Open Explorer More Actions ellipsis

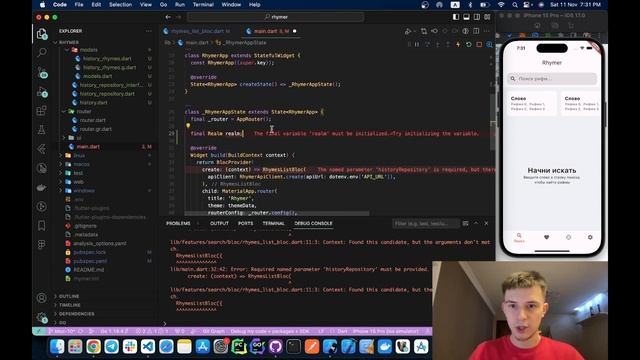[x=149, y=31]
